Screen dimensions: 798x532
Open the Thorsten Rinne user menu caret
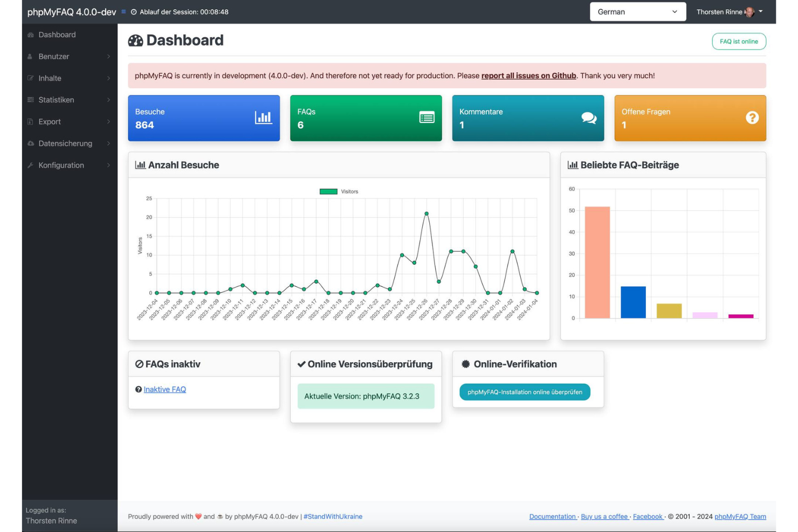coord(761,11)
